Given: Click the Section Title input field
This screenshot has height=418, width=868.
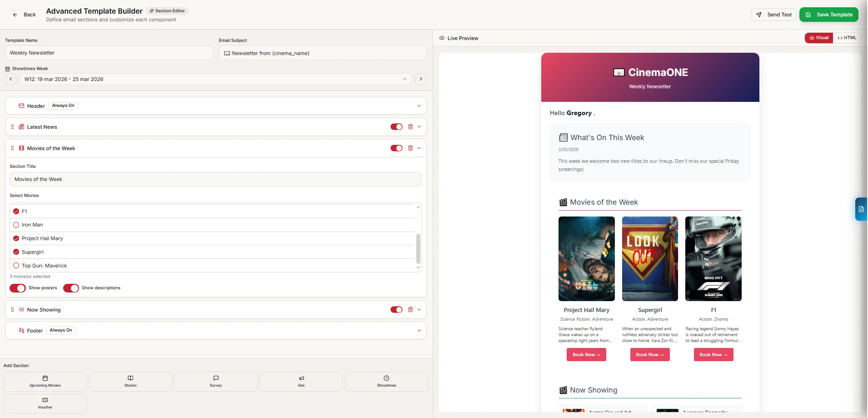Looking at the screenshot, I should pyautogui.click(x=216, y=179).
